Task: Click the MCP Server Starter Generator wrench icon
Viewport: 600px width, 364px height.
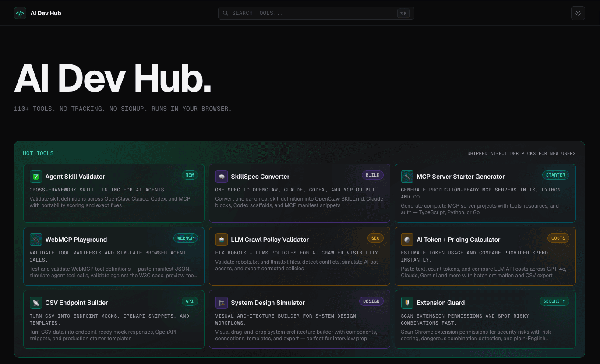Action: pyautogui.click(x=407, y=177)
